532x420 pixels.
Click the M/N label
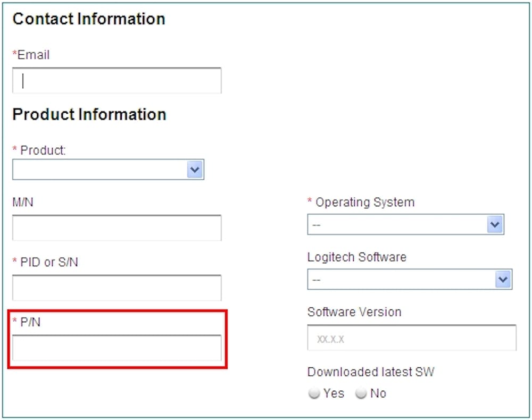click(x=23, y=202)
